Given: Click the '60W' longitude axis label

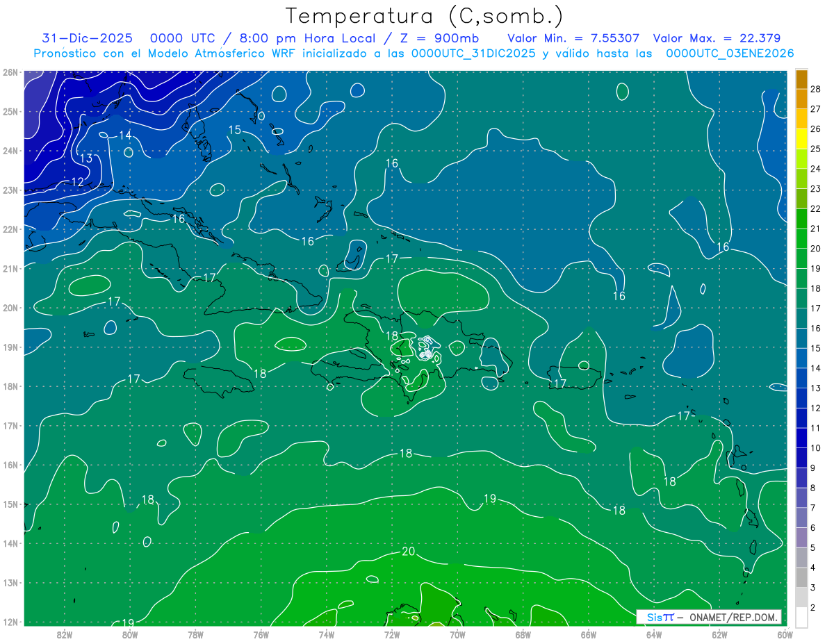Looking at the screenshot, I should 785,634.
